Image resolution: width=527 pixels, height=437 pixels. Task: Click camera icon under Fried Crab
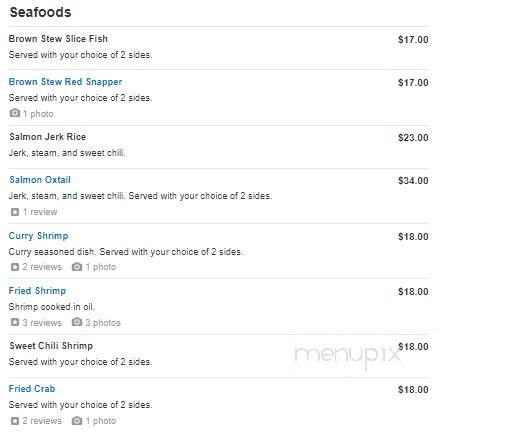point(77,421)
